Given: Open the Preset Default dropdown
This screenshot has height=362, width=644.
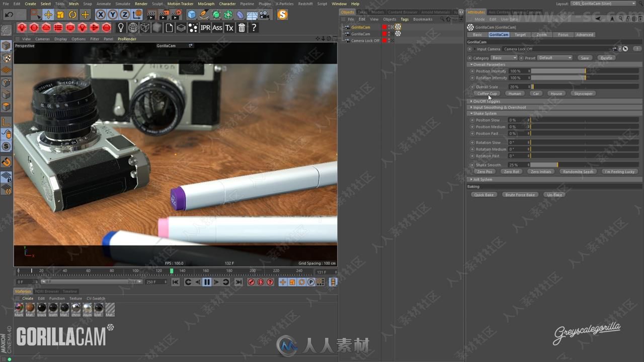Looking at the screenshot, I should click(x=555, y=58).
